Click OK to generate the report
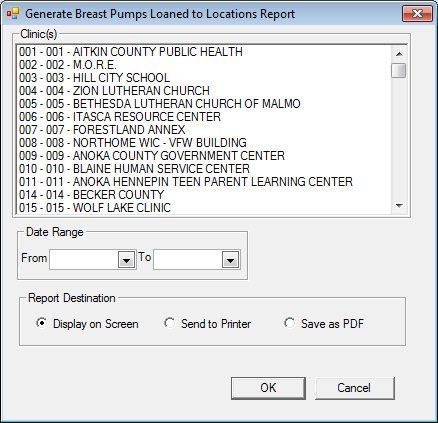The image size is (438, 423). click(268, 388)
